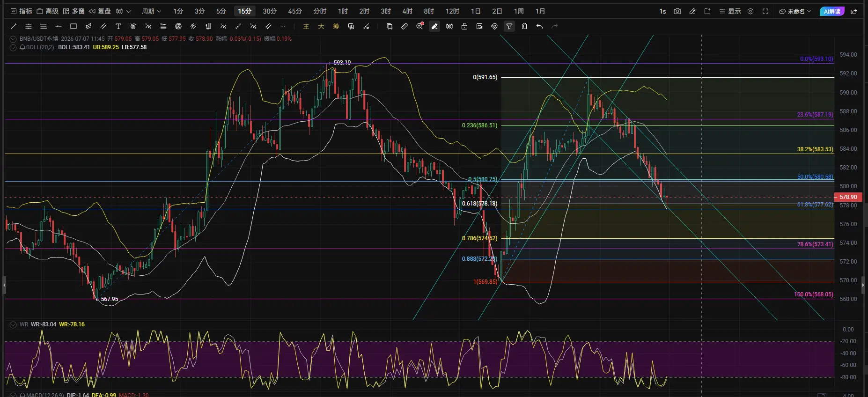Open the candlestick chart type dropdown
The height and width of the screenshot is (397, 868).
pyautogui.click(x=124, y=11)
